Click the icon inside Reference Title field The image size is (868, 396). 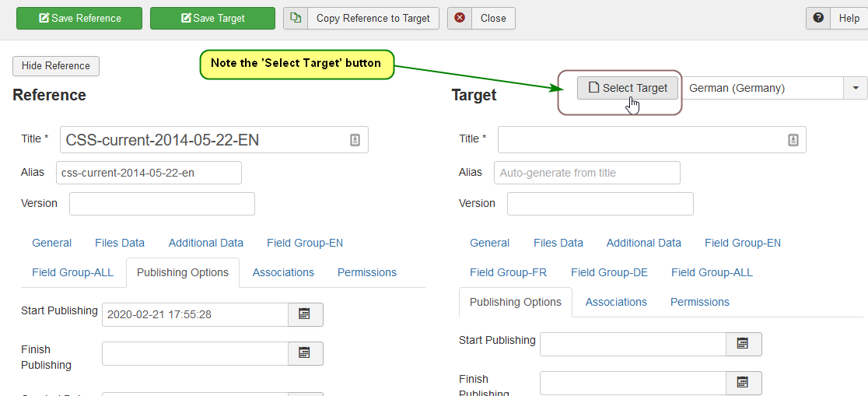click(x=355, y=140)
